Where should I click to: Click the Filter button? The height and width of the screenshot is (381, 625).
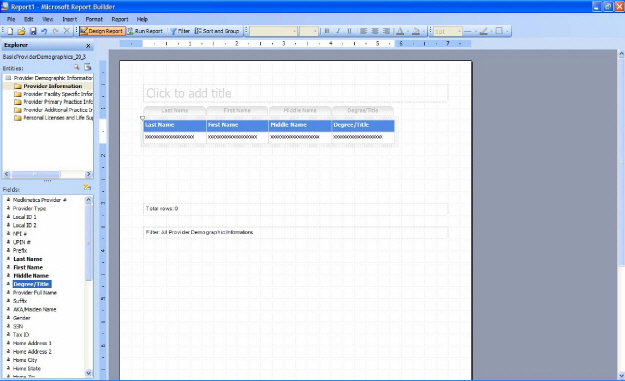pyautogui.click(x=180, y=31)
